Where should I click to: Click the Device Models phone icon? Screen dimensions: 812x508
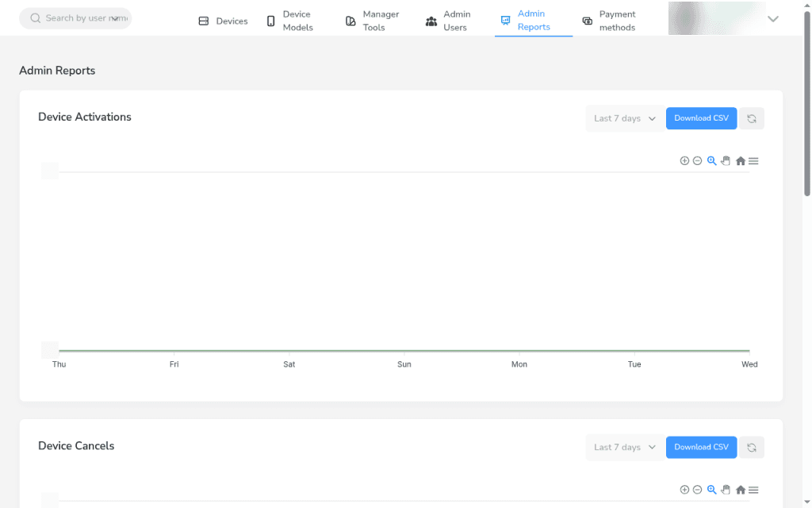click(271, 21)
